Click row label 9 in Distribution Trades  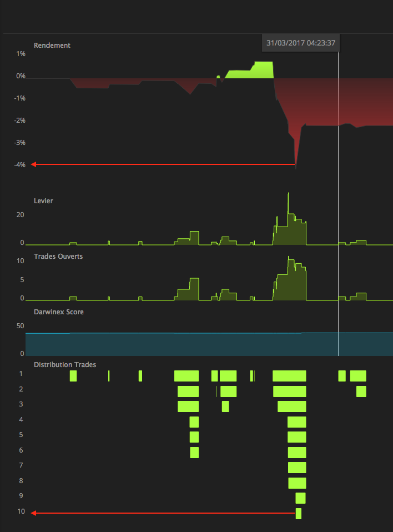point(21,496)
